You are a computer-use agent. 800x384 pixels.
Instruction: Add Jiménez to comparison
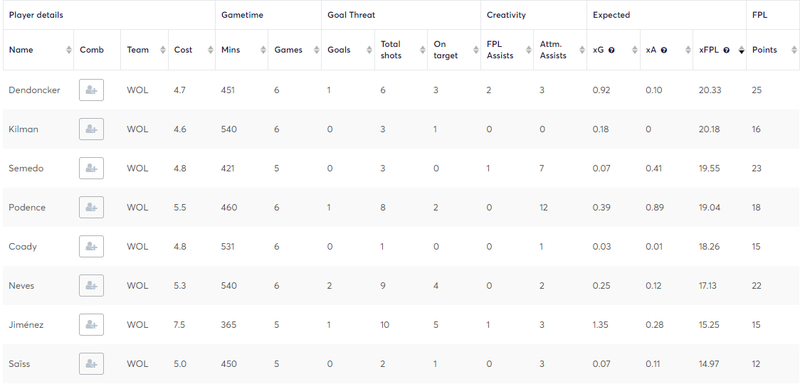pos(91,325)
